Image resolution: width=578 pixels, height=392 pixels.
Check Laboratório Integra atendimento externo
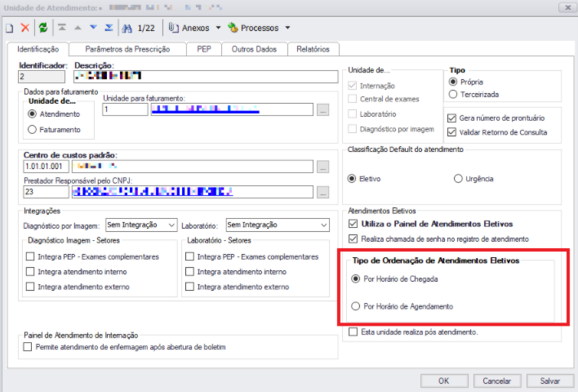190,287
